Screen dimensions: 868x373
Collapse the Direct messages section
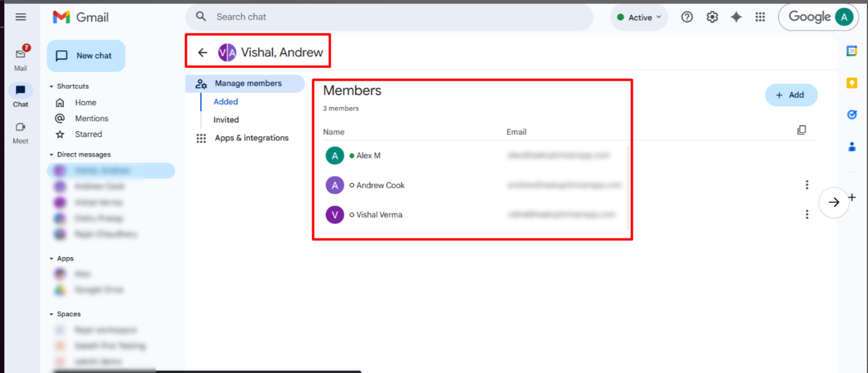51,155
